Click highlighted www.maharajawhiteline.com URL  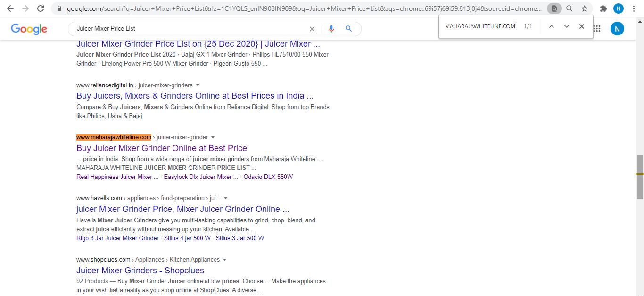tap(114, 137)
